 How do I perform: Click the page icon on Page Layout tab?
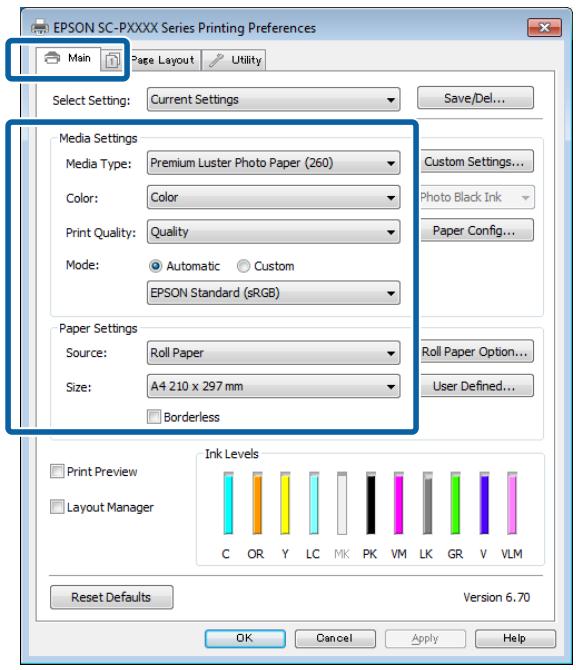(x=112, y=61)
